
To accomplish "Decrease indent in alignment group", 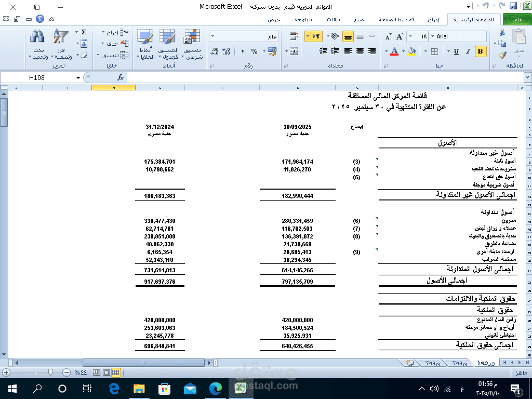I will tap(335, 51).
